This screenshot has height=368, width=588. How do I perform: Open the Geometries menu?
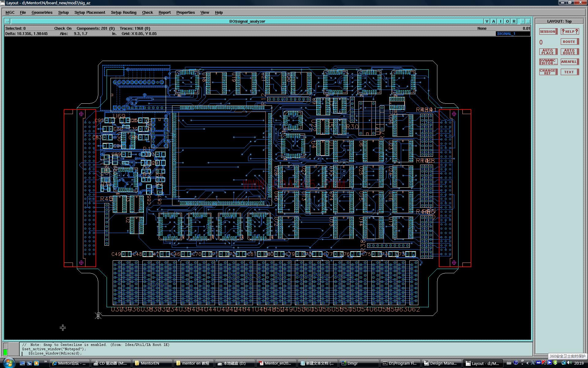42,13
